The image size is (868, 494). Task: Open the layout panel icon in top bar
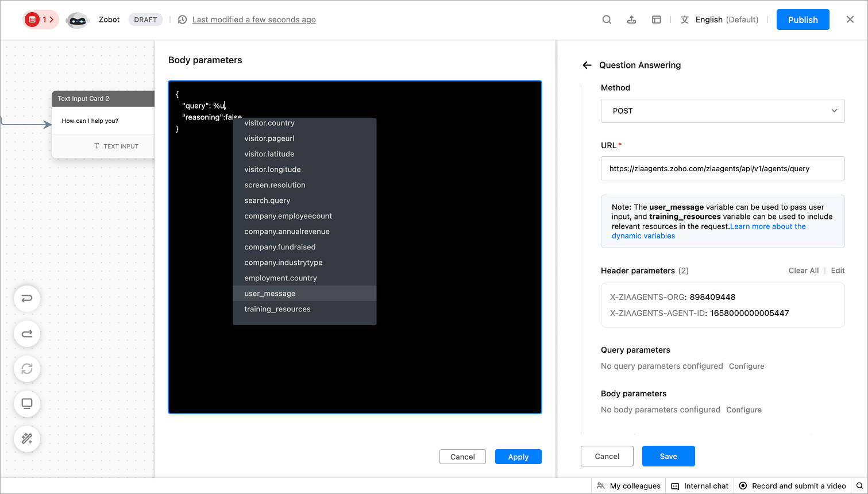tap(656, 20)
